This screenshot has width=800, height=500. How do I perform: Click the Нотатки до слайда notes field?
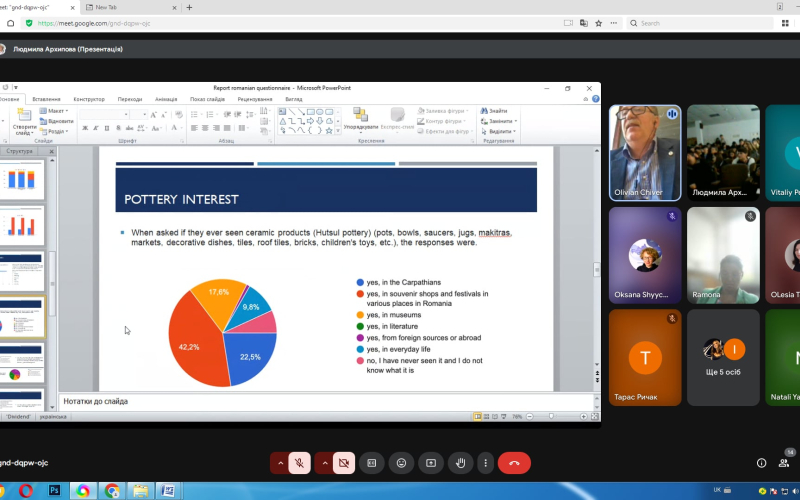pyautogui.click(x=326, y=402)
